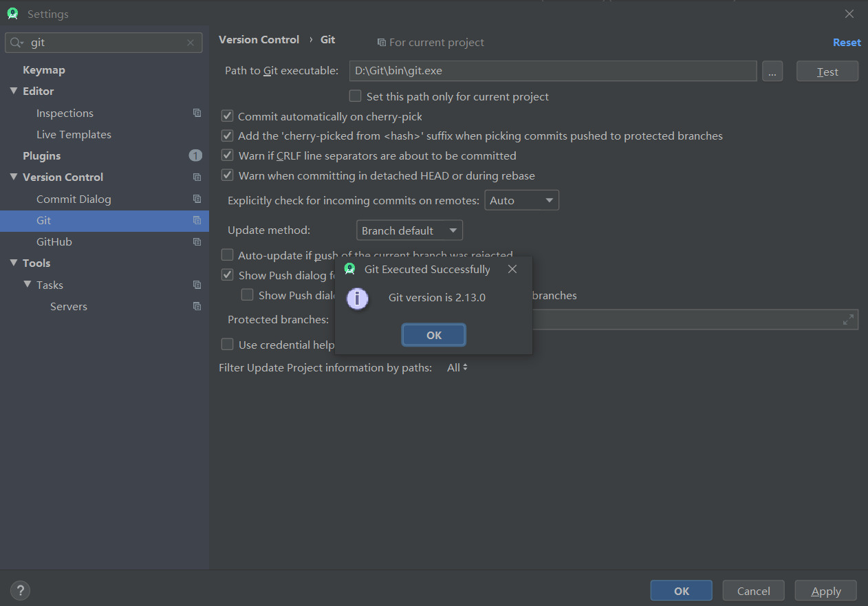This screenshot has height=606, width=868.
Task: Click OK in Settings footer
Action: (682, 591)
